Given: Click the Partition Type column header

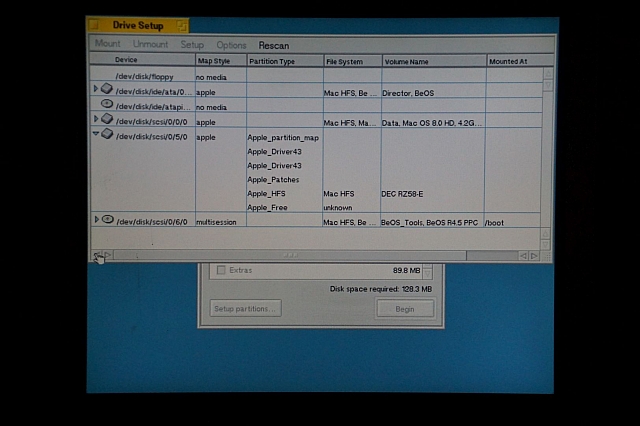Looking at the screenshot, I should point(285,61).
